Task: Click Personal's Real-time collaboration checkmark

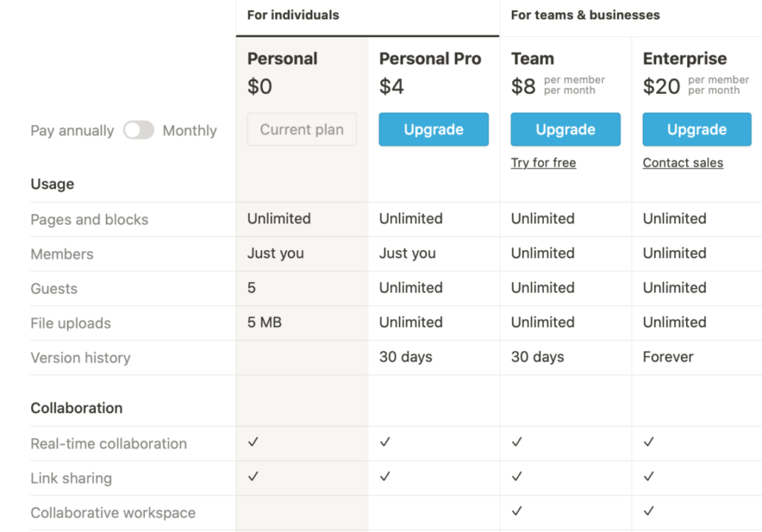Action: tap(253, 442)
